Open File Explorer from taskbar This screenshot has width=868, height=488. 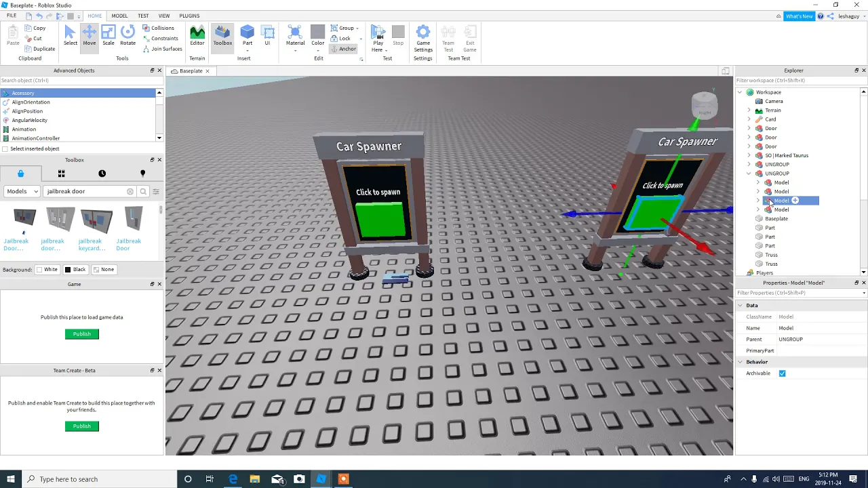pos(254,479)
